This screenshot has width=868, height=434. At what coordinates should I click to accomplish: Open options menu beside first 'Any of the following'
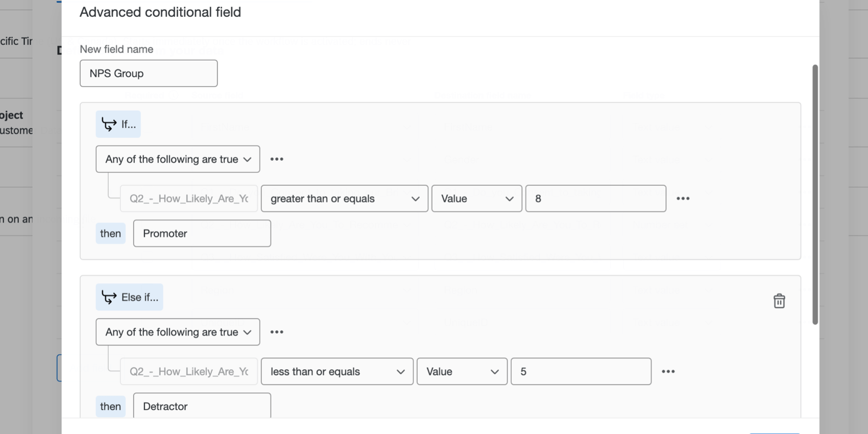(277, 159)
